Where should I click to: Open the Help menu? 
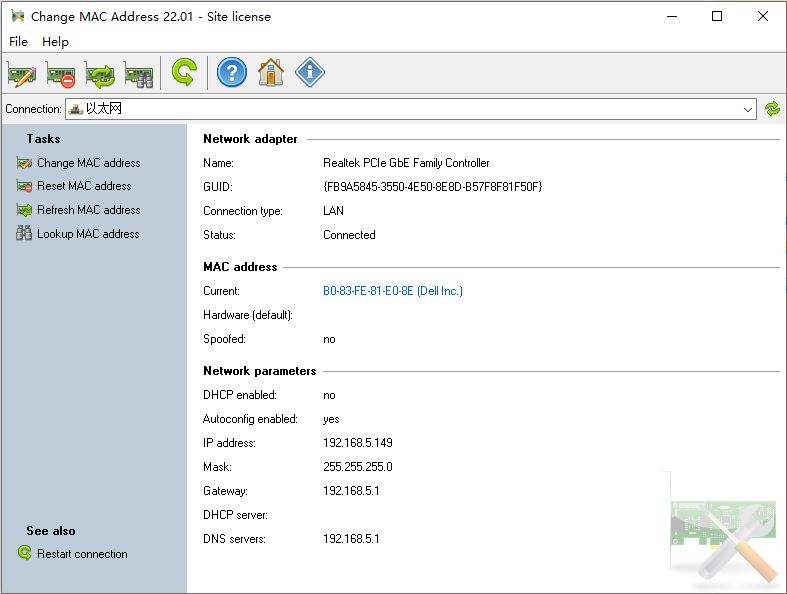(55, 42)
